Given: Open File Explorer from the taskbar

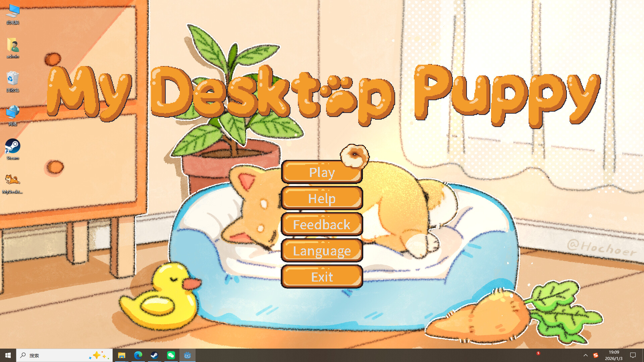Looking at the screenshot, I should pyautogui.click(x=122, y=355).
